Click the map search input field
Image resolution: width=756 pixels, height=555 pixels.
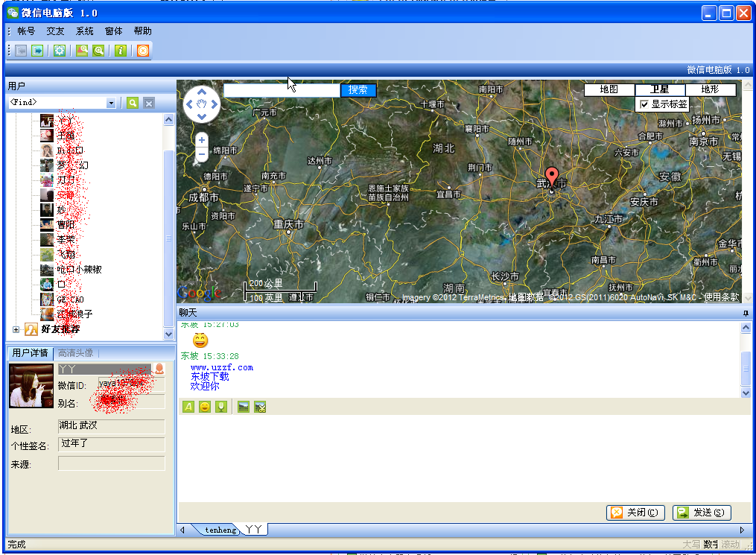pos(282,90)
